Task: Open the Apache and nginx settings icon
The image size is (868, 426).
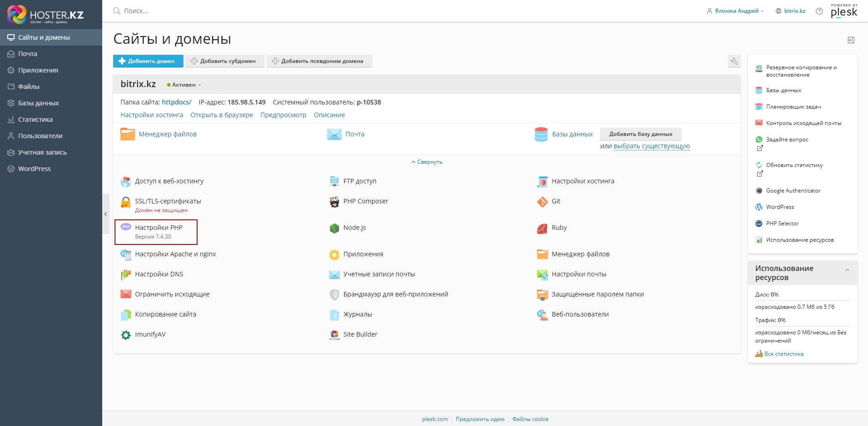Action: tap(126, 255)
